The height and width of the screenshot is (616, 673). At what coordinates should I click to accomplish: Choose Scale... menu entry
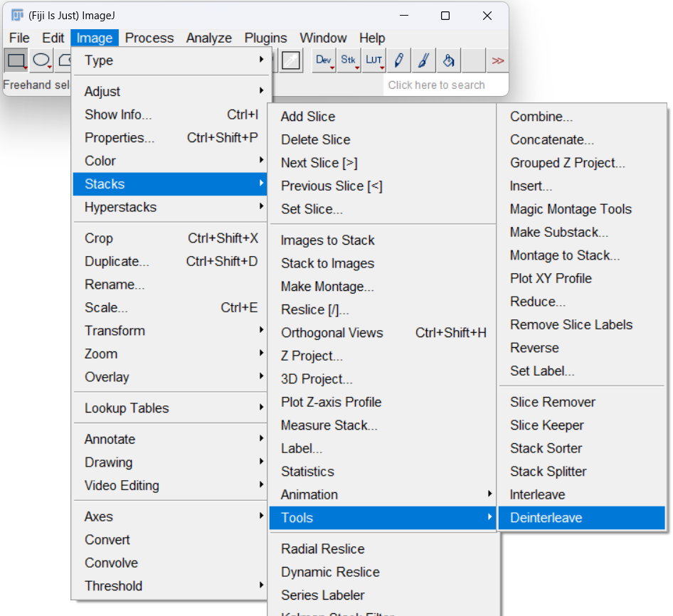[x=171, y=307]
